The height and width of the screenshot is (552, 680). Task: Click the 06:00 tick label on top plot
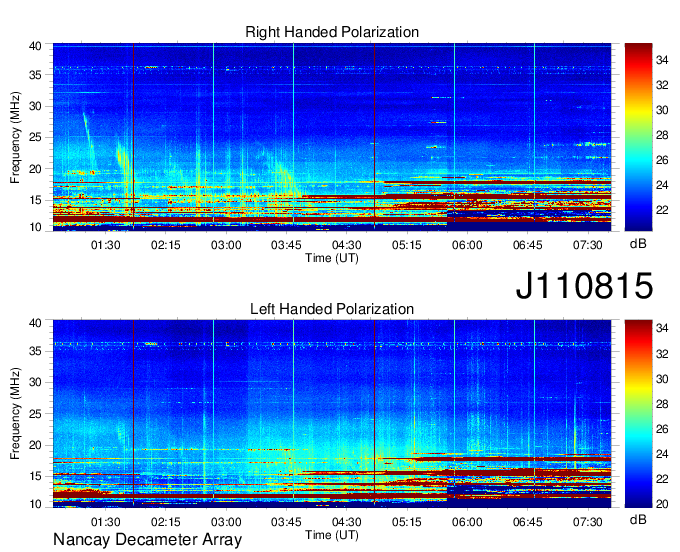pos(467,245)
